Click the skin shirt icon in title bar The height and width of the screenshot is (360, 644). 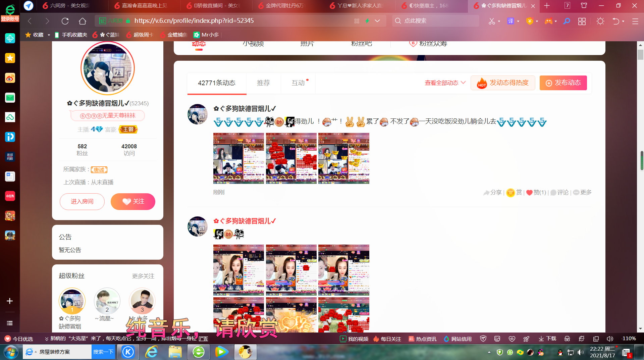click(584, 5)
